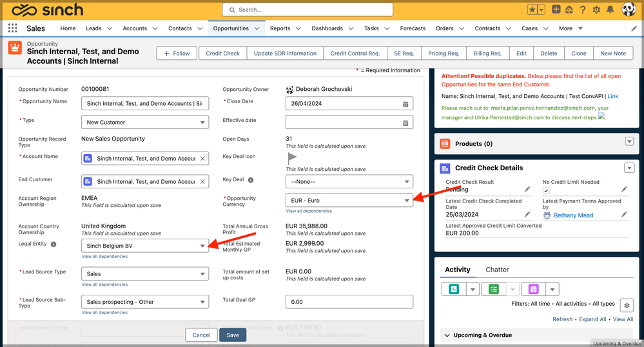Click Update SDR information button

tap(285, 54)
